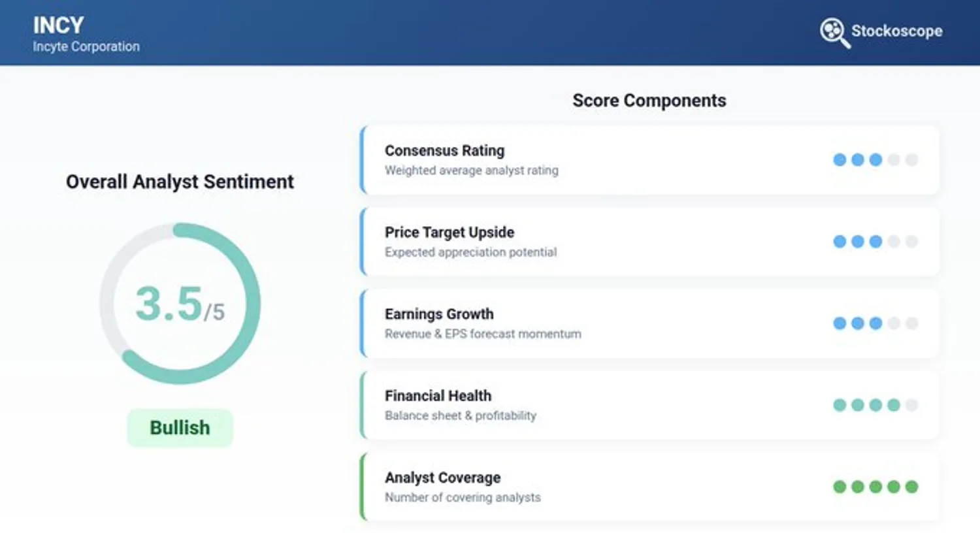Click the Stockoscope magnifier logo icon
The height and width of the screenshot is (552, 980).
click(x=834, y=33)
